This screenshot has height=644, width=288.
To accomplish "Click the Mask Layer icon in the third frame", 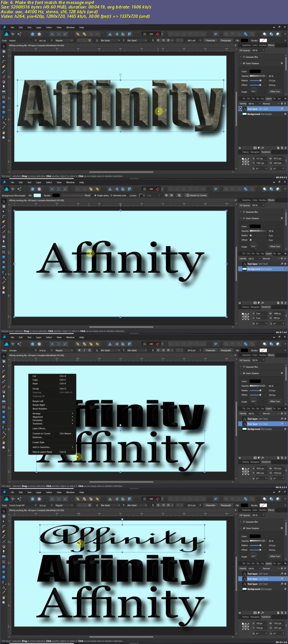I will pos(255,458).
